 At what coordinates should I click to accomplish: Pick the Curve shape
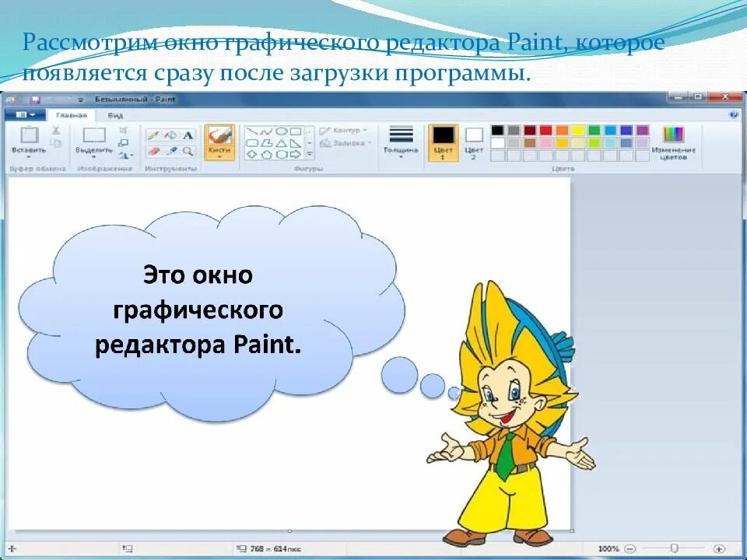[x=266, y=131]
